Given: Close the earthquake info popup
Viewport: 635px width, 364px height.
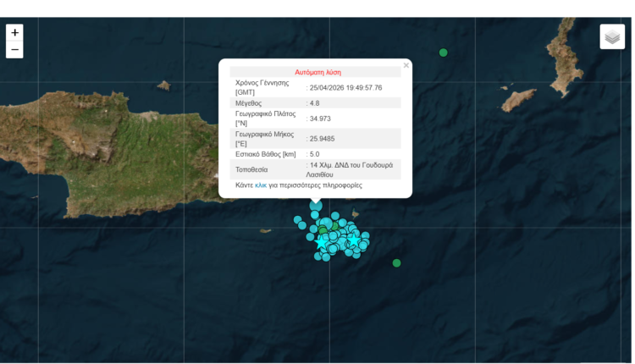Looking at the screenshot, I should 406,65.
